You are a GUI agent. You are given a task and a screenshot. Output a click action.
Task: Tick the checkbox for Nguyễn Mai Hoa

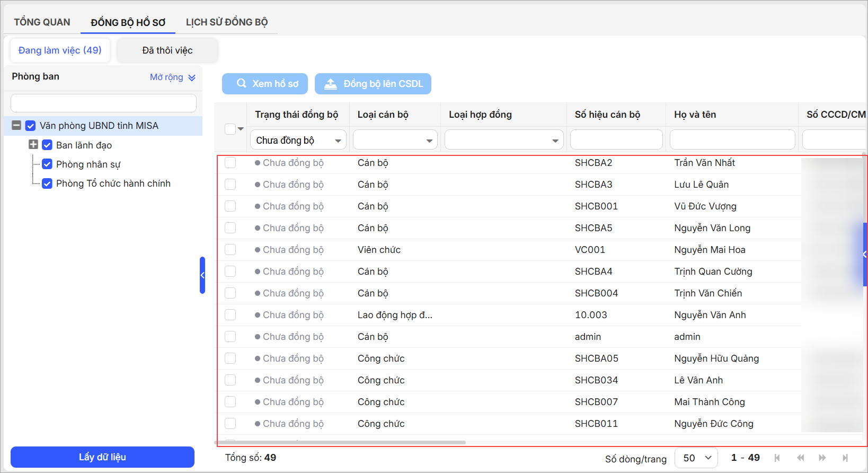[230, 250]
